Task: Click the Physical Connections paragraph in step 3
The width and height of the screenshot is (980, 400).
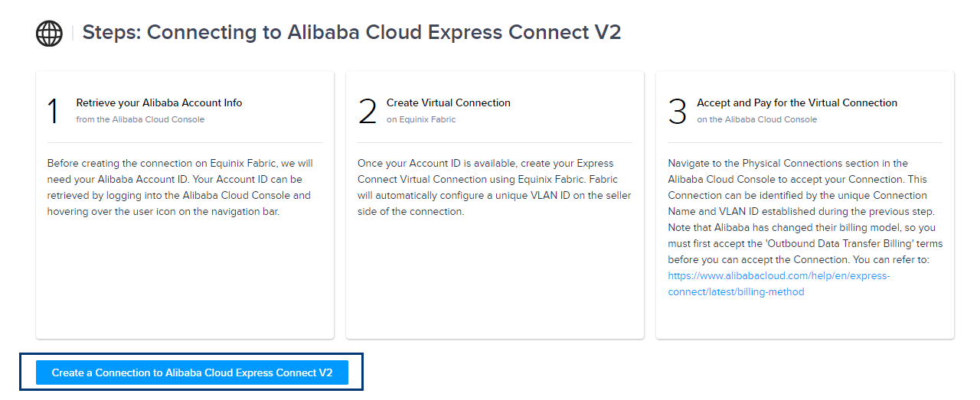Action: 805,227
